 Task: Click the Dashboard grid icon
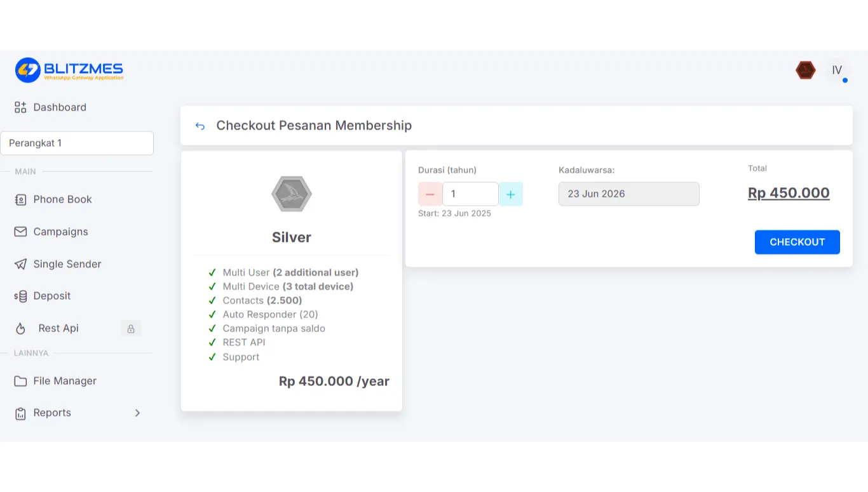[20, 107]
